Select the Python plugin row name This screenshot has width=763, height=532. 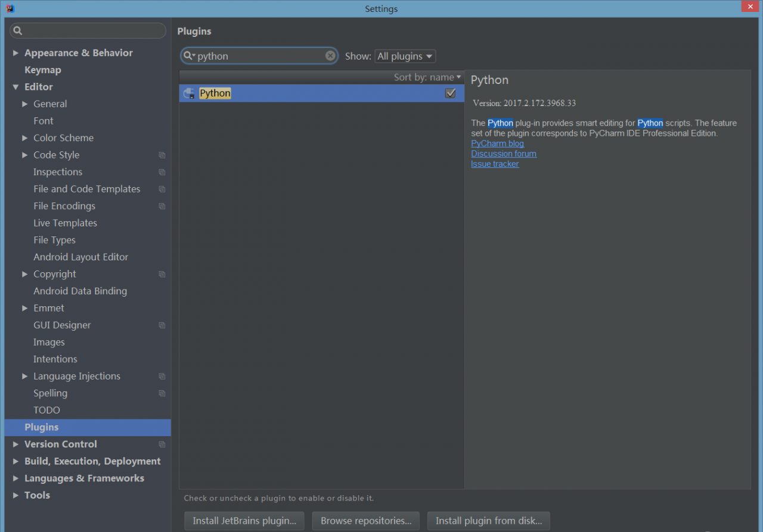[215, 94]
